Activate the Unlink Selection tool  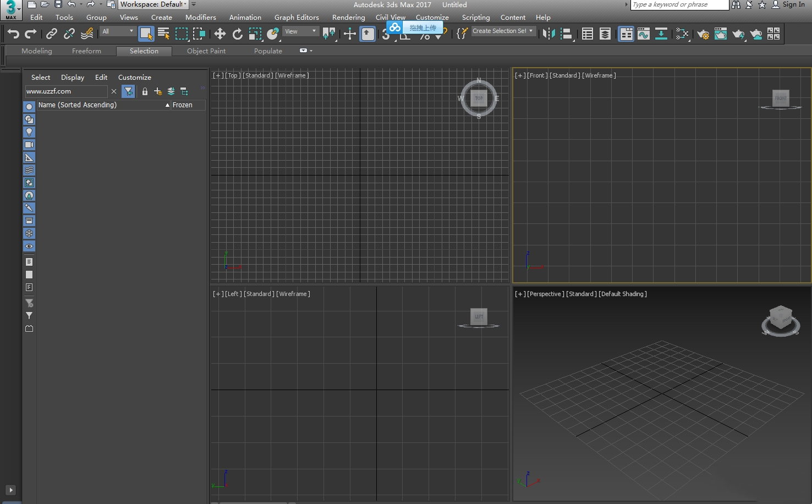69,34
